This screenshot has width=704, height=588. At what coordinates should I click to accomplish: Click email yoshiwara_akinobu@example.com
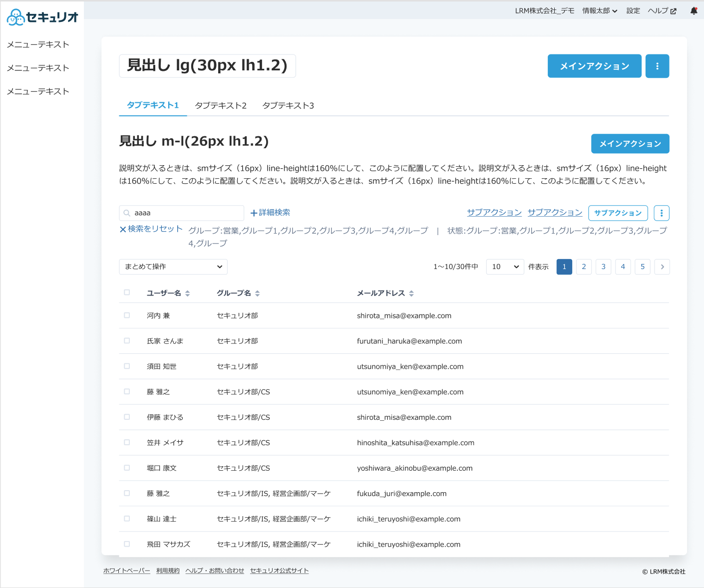click(x=414, y=468)
